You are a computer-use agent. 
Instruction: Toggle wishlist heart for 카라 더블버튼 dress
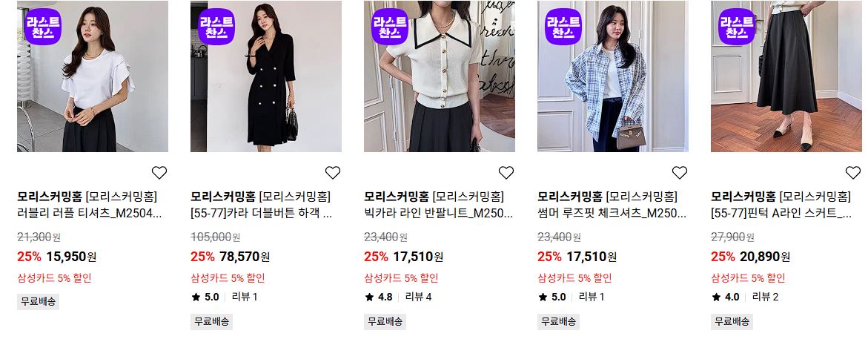333,173
